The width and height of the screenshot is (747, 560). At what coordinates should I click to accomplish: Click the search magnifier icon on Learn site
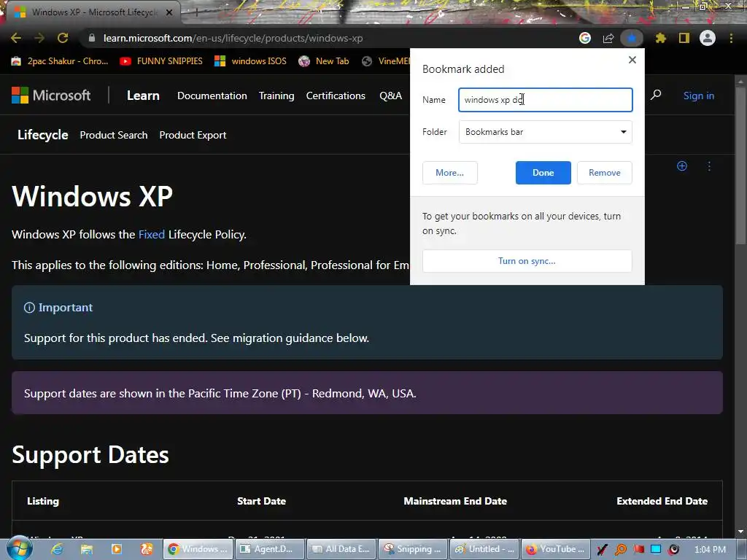[x=656, y=95]
